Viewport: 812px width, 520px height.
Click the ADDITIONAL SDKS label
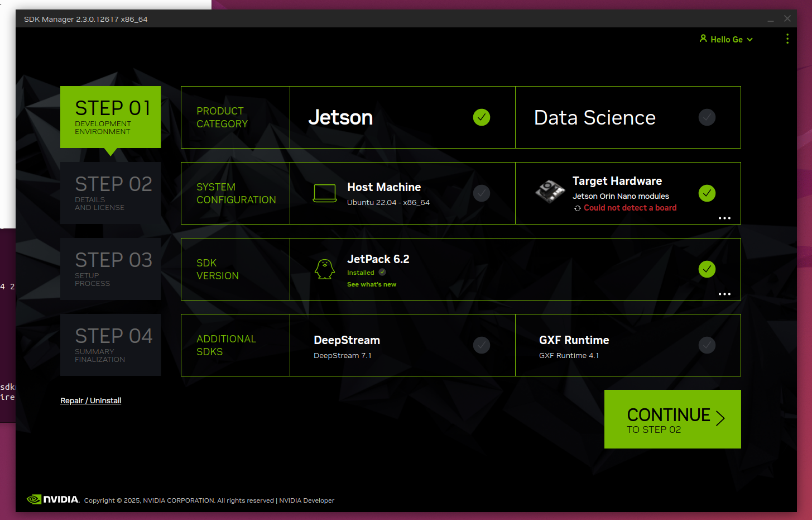point(226,345)
